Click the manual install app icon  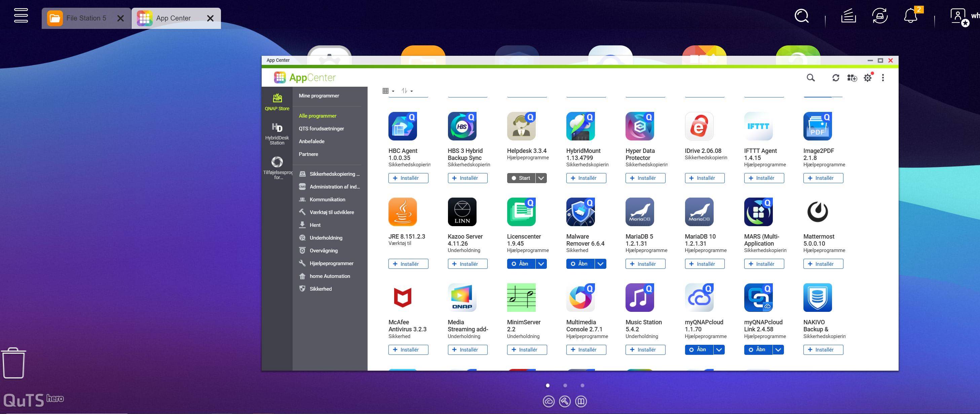pyautogui.click(x=852, y=78)
